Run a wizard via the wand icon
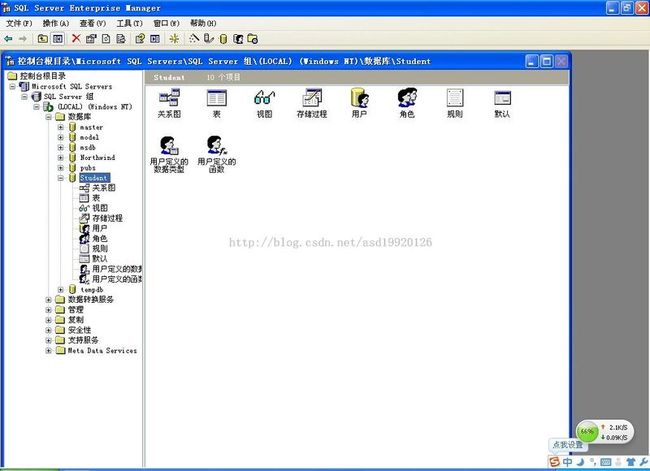This screenshot has width=650, height=471. (194, 39)
